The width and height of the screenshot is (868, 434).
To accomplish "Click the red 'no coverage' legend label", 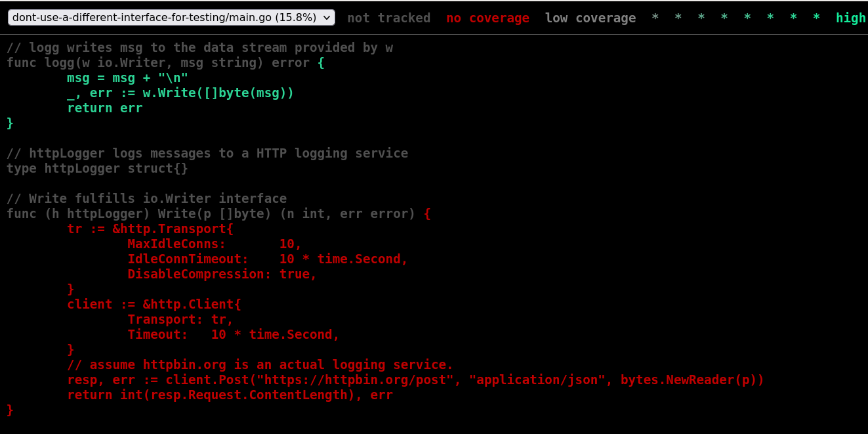I will point(487,18).
